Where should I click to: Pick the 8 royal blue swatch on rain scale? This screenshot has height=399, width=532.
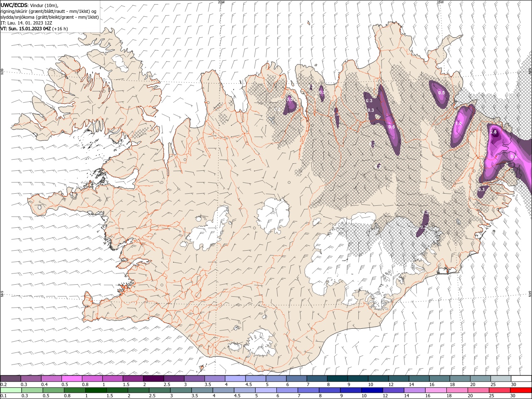(x=330, y=390)
